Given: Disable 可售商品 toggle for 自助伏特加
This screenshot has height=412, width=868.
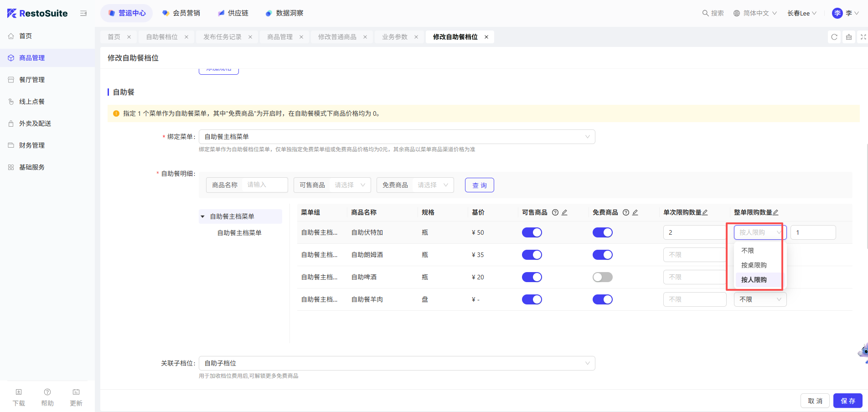Looking at the screenshot, I should point(532,232).
